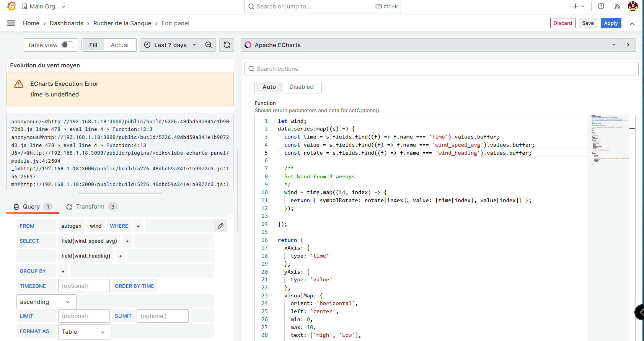Switch to the Transform tab

coord(91,207)
